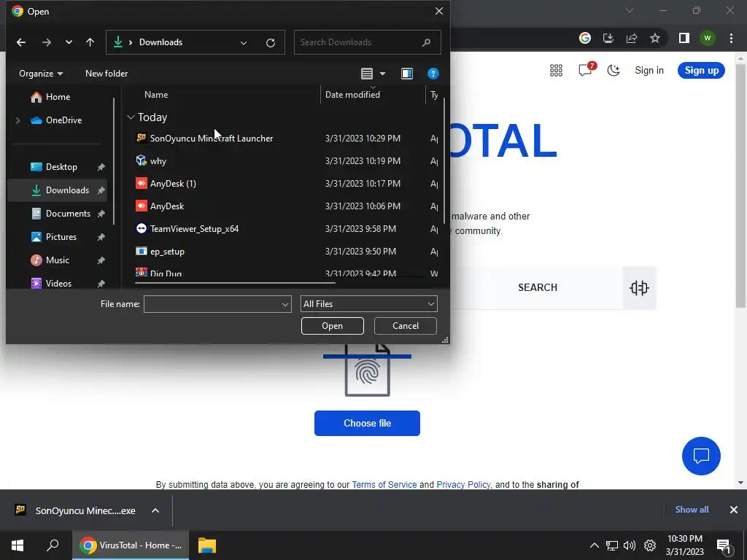Open the Terms of Service link
747x560 pixels.
(384, 485)
